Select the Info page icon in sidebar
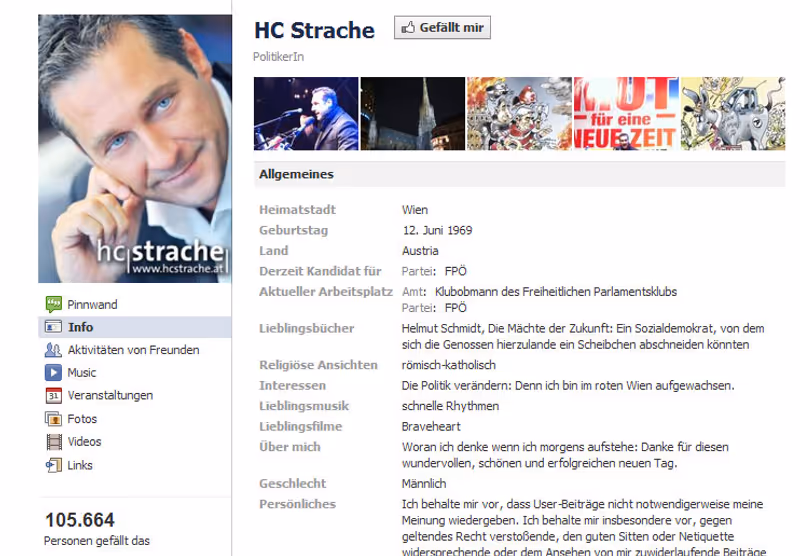This screenshot has width=800, height=556. click(x=54, y=326)
